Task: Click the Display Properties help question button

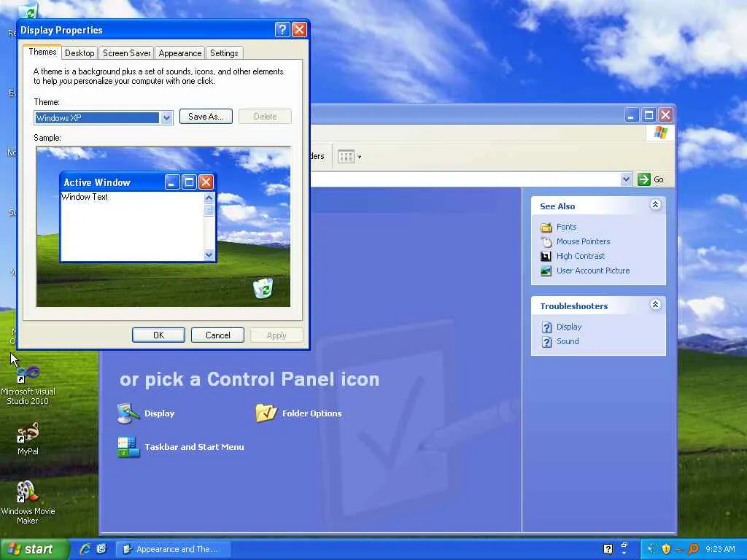Action: tap(282, 29)
